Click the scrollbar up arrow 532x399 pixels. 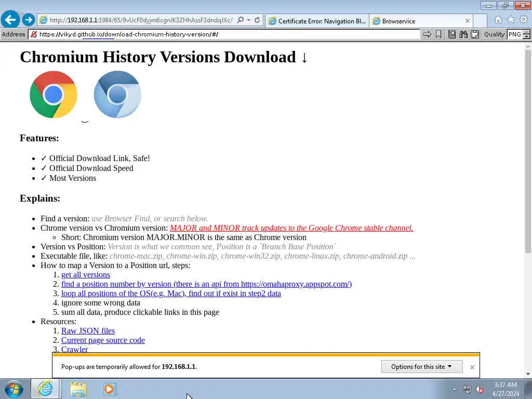[528, 46]
